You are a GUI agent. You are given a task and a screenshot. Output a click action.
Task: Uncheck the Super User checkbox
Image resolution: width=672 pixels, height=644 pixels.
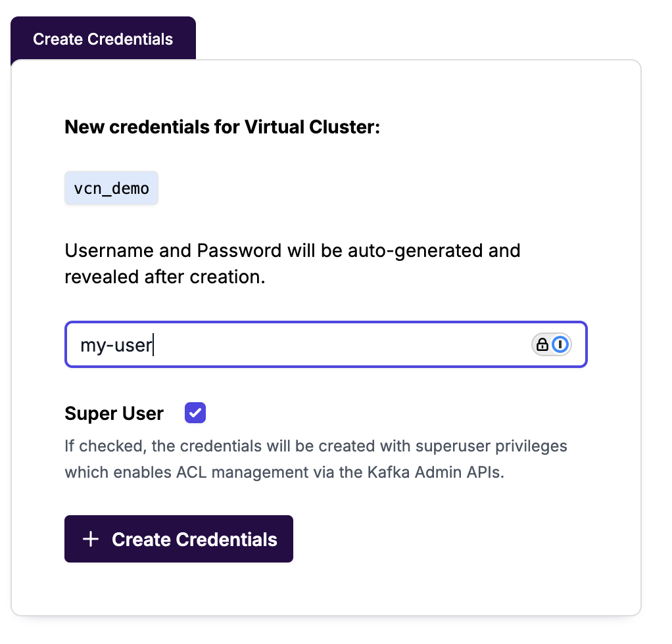pos(195,413)
